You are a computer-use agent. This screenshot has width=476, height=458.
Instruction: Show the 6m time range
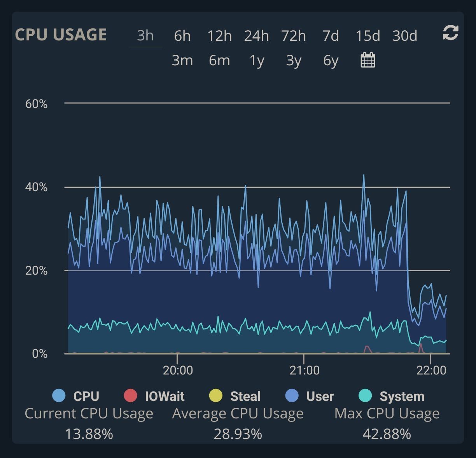tap(219, 61)
